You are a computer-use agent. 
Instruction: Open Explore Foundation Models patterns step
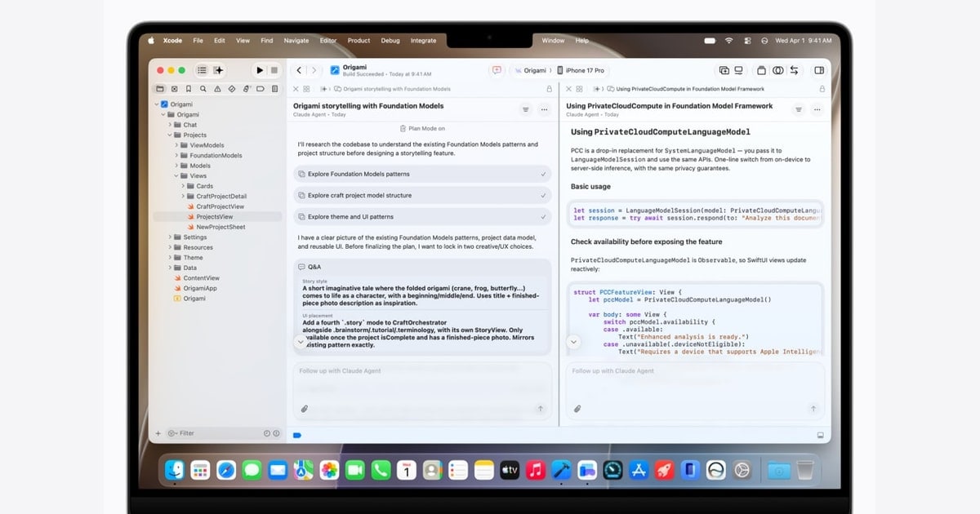tap(422, 174)
